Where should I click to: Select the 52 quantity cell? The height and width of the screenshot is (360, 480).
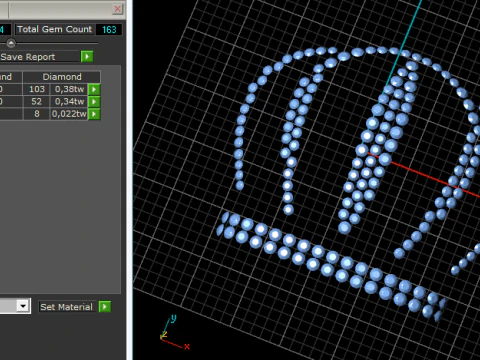coord(37,101)
